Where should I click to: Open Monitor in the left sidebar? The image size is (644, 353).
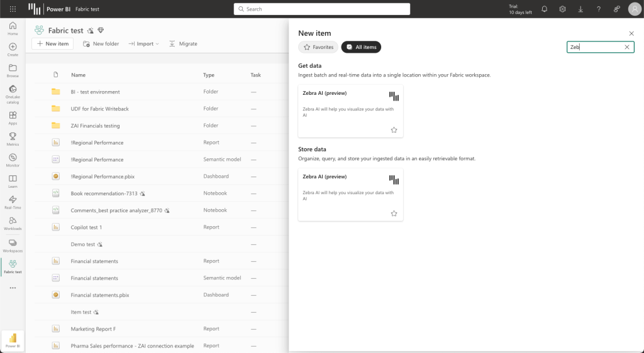coord(13,160)
